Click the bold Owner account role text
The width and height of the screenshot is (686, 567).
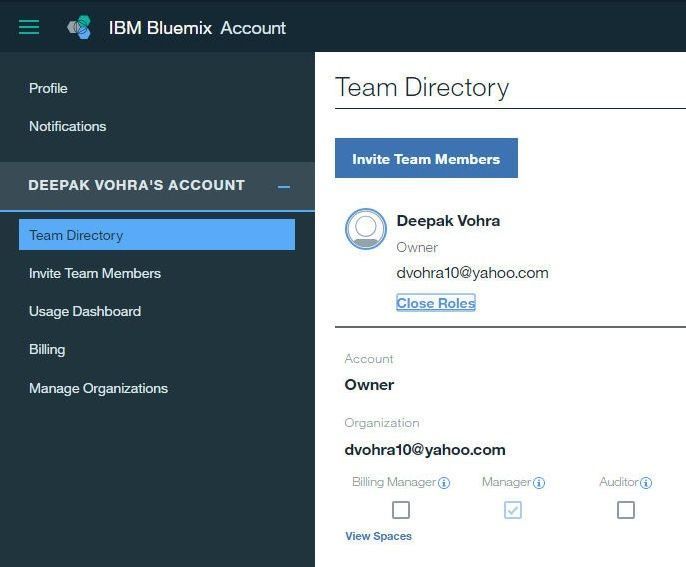coord(369,385)
